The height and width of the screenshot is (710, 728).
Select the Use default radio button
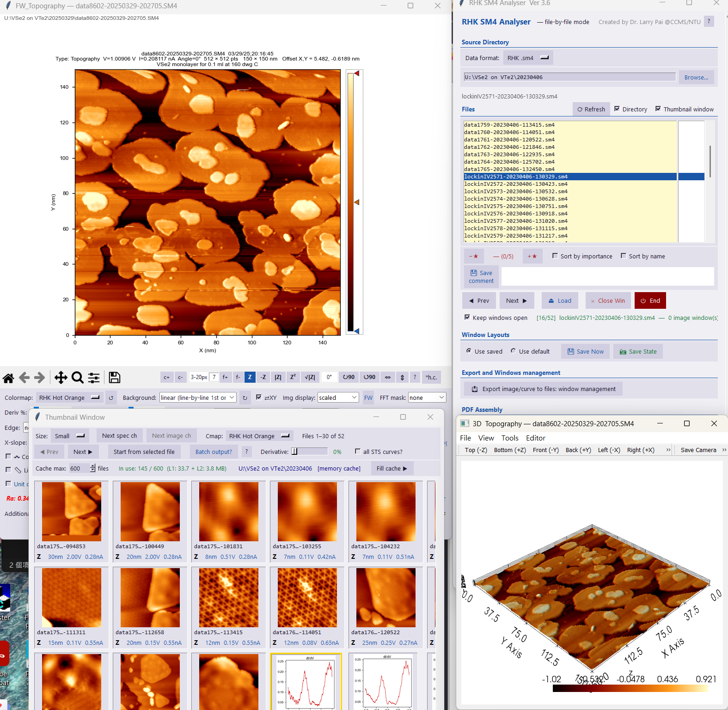513,351
